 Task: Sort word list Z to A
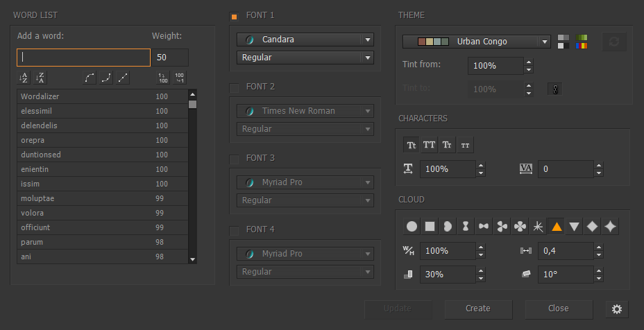point(41,78)
